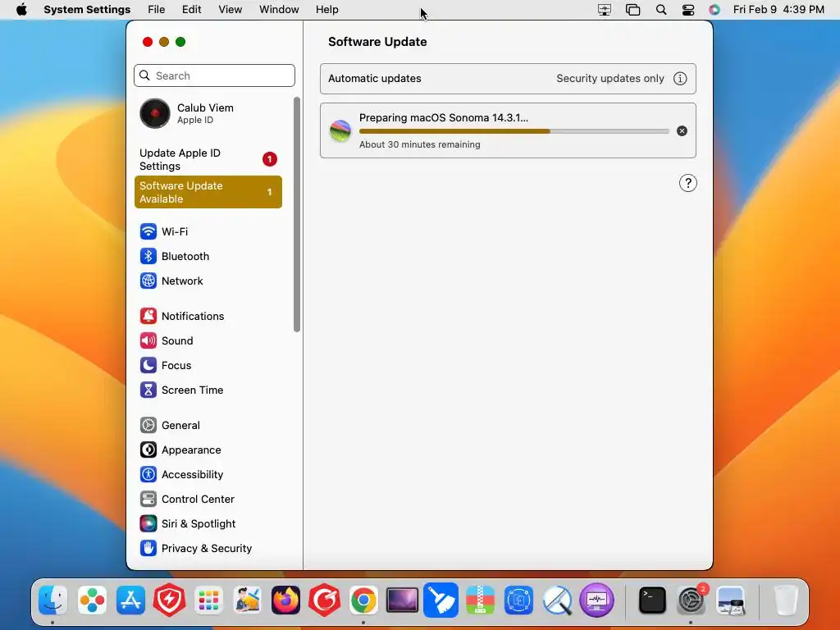Open Launchpad from the Dock
The width and height of the screenshot is (840, 630).
click(208, 600)
